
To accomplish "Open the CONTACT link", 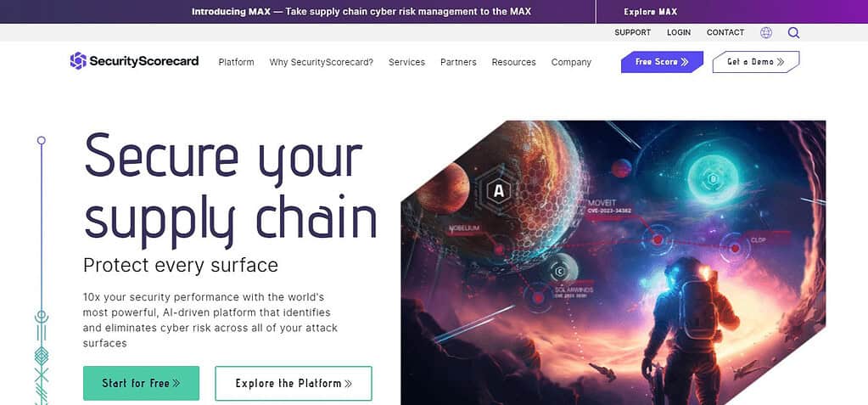I will pyautogui.click(x=725, y=32).
